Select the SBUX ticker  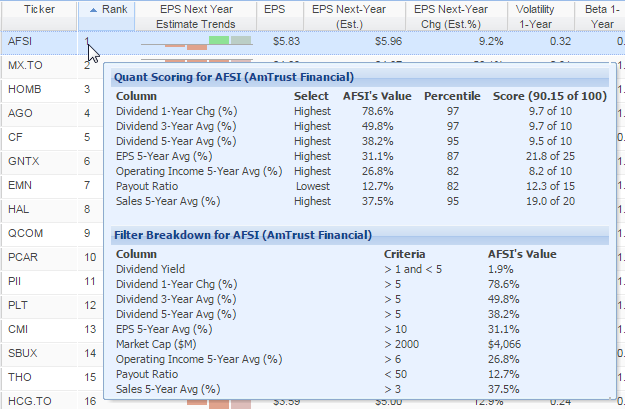coord(22,353)
